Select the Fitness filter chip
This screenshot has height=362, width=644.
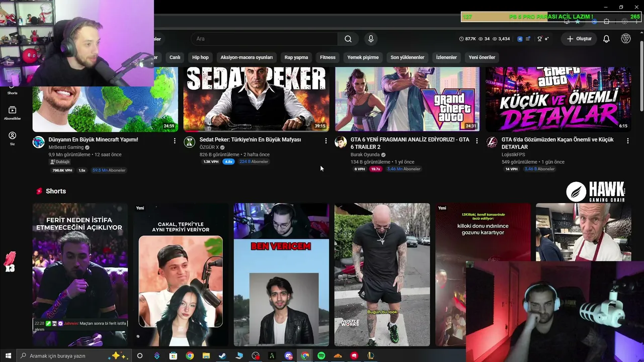[x=328, y=57]
